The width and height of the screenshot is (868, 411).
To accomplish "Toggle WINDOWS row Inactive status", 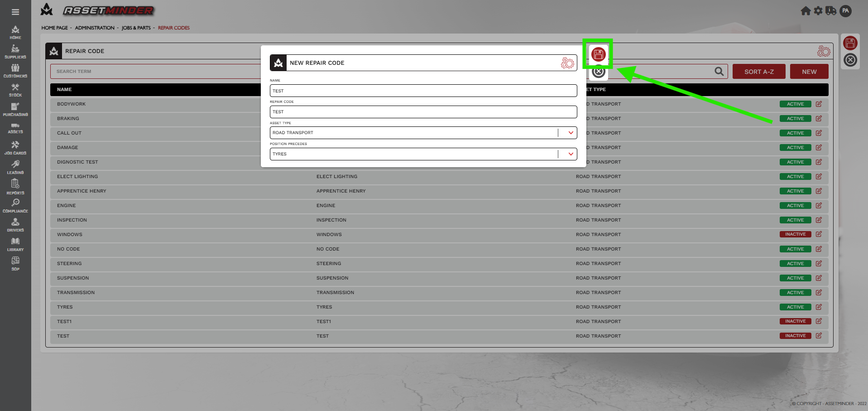I will pyautogui.click(x=795, y=234).
